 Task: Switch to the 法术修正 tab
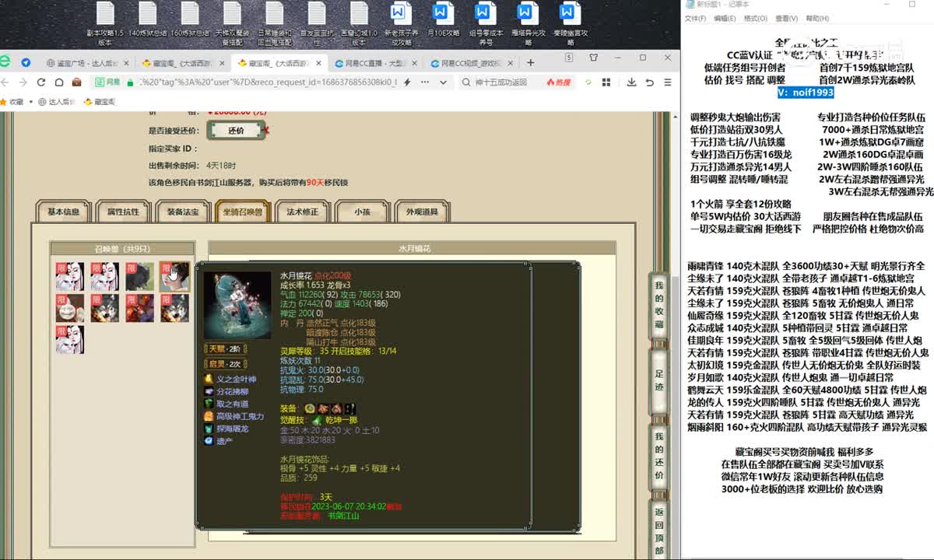coord(302,212)
